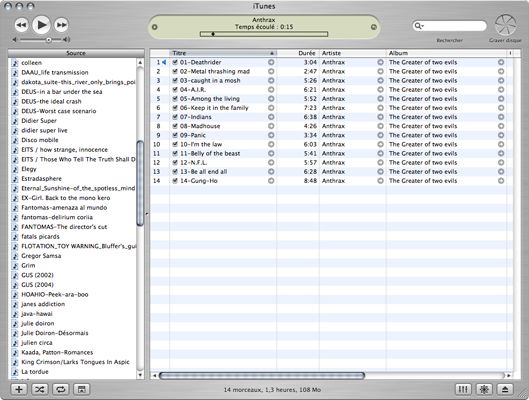Click the search magnifier dropdown
The width and height of the screenshot is (529, 400).
[419, 26]
